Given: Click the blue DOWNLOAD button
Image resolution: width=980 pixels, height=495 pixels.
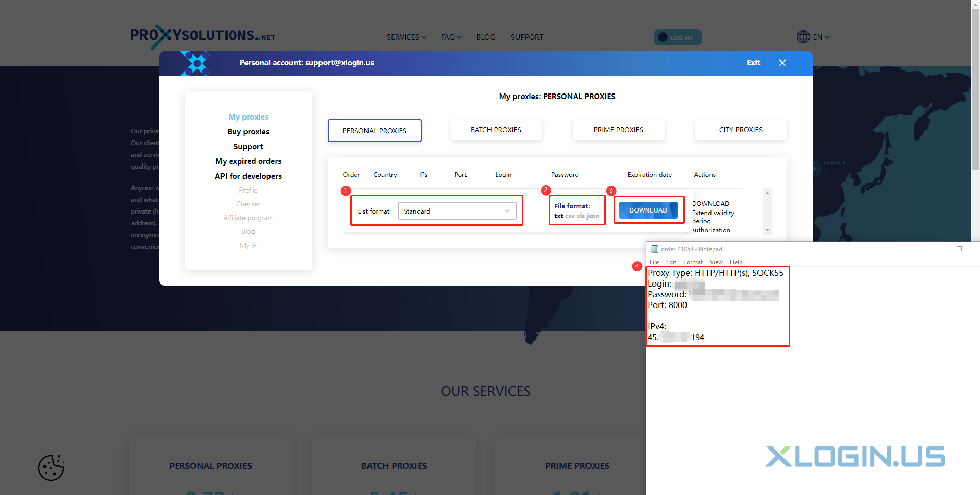Looking at the screenshot, I should coord(648,210).
